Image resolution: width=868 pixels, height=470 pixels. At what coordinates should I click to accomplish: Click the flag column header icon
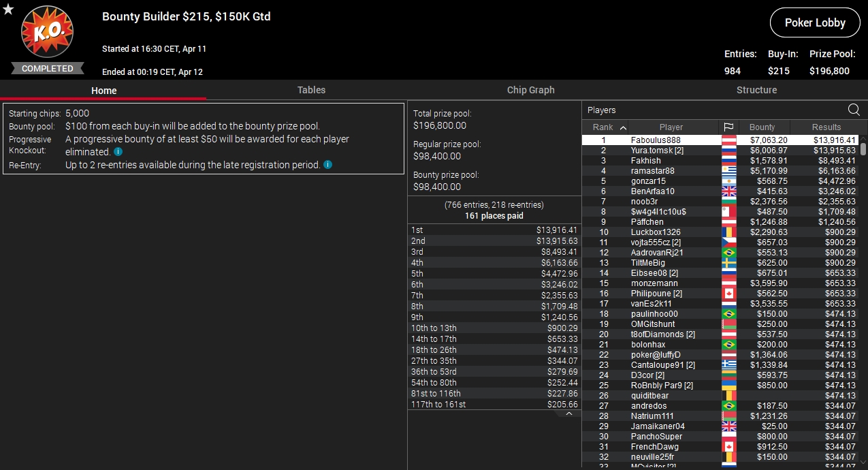pyautogui.click(x=728, y=127)
